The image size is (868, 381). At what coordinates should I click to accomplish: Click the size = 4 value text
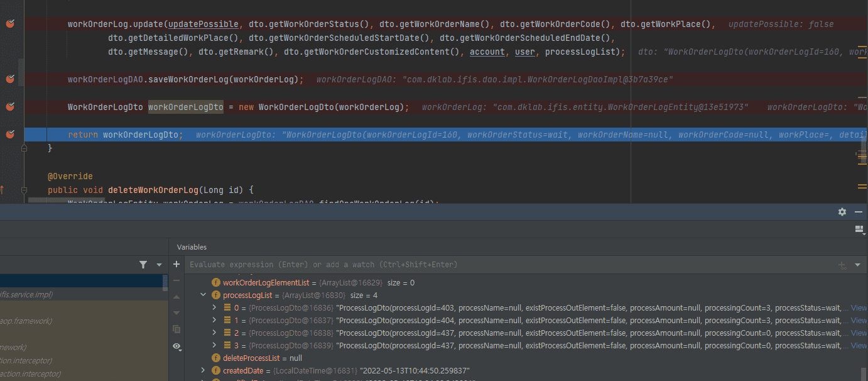364,295
